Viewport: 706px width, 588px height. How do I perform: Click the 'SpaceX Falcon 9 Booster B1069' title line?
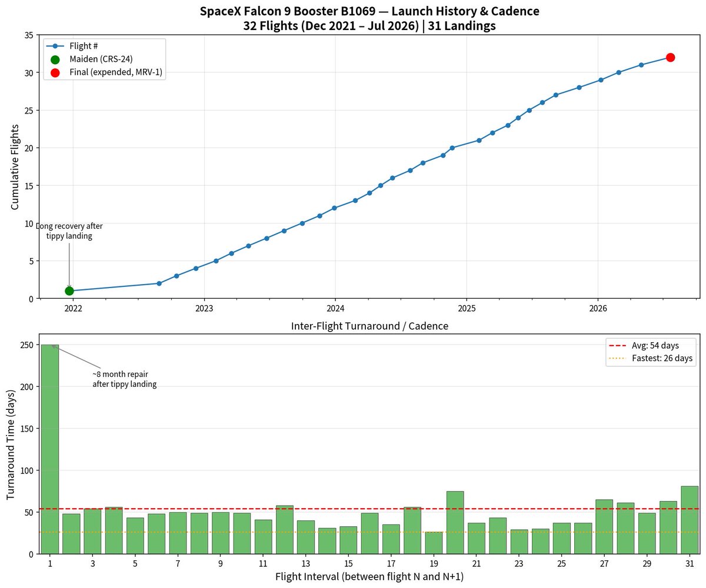[x=369, y=11]
